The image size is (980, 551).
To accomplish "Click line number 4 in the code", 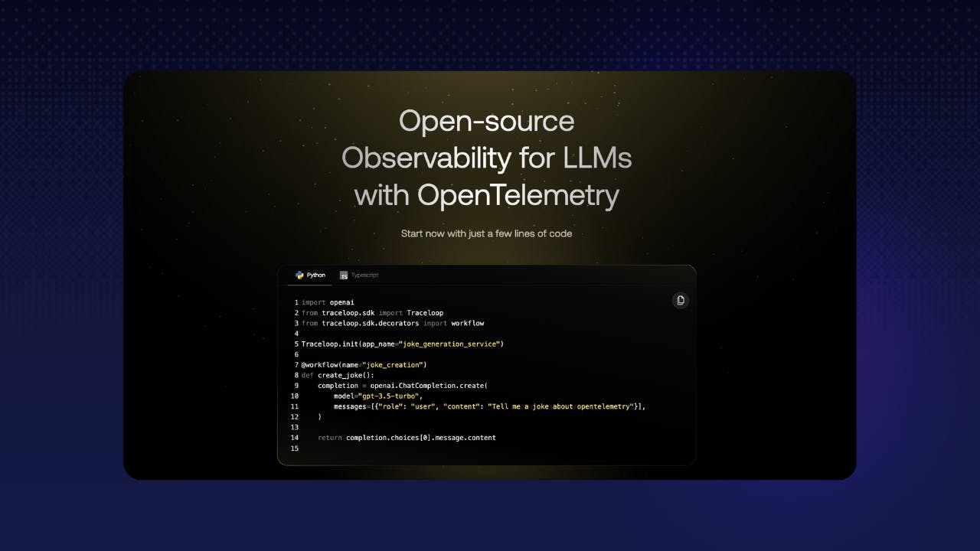I will click(x=296, y=334).
